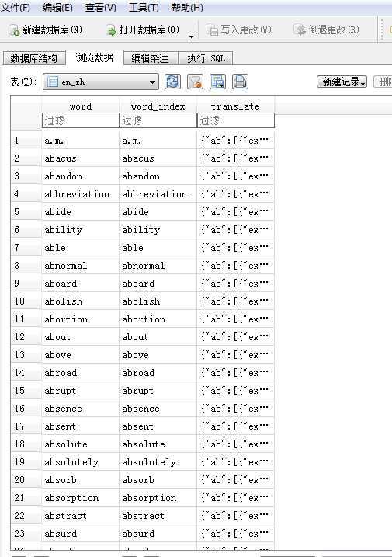The width and height of the screenshot is (392, 557).
Task: Click the word cell 'above'
Action: pos(81,355)
